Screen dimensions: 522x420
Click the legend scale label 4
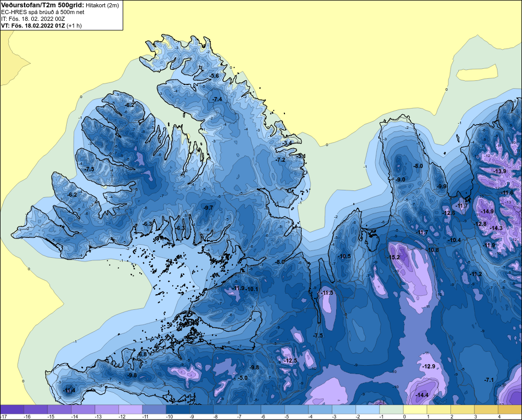[499, 417]
